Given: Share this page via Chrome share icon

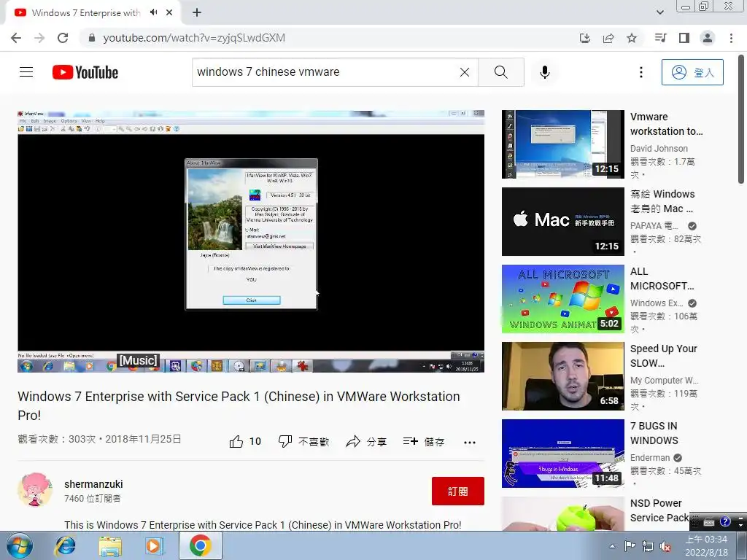Looking at the screenshot, I should point(608,38).
